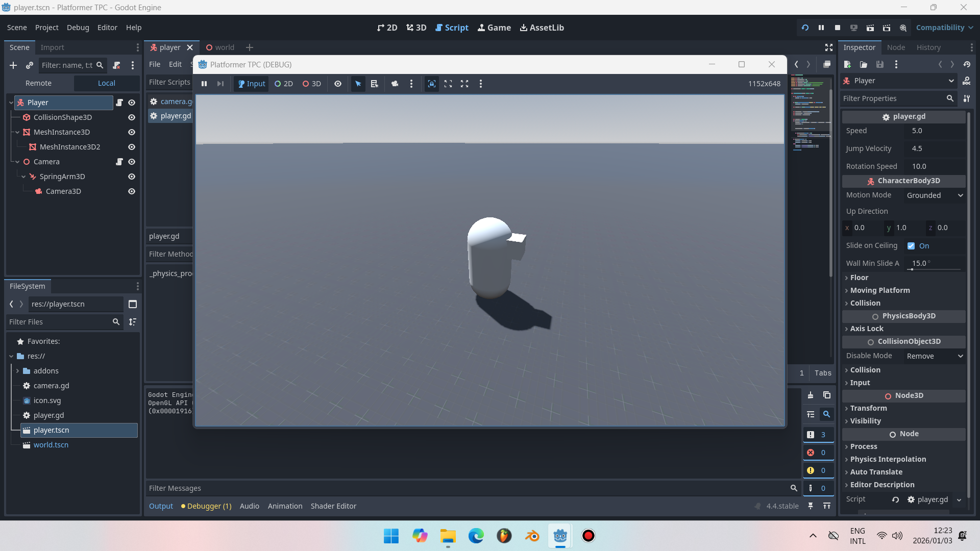Expand the addons folder in FileSystem
Image resolution: width=980 pixels, height=551 pixels.
[17, 371]
